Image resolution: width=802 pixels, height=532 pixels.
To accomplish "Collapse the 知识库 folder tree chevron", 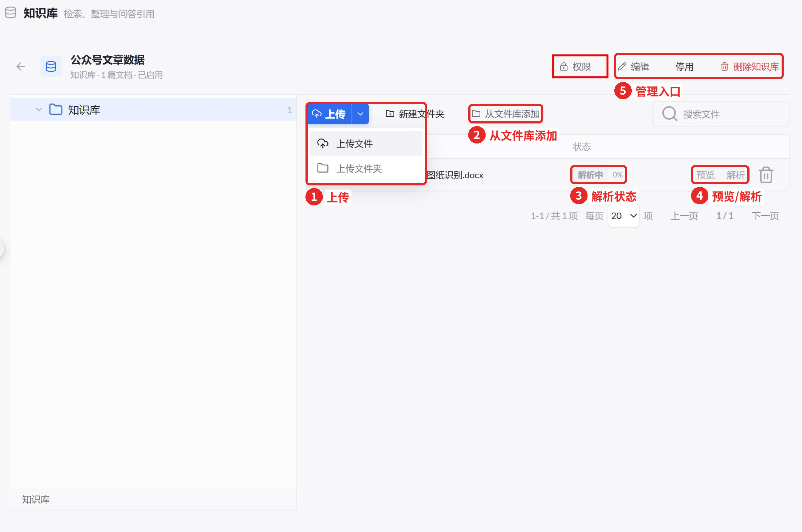I will tap(39, 110).
